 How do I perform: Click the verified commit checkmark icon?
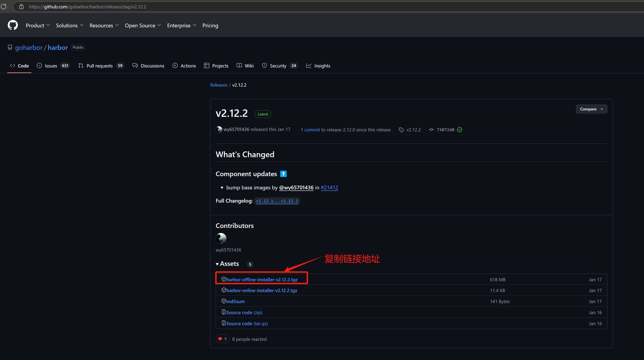point(459,130)
